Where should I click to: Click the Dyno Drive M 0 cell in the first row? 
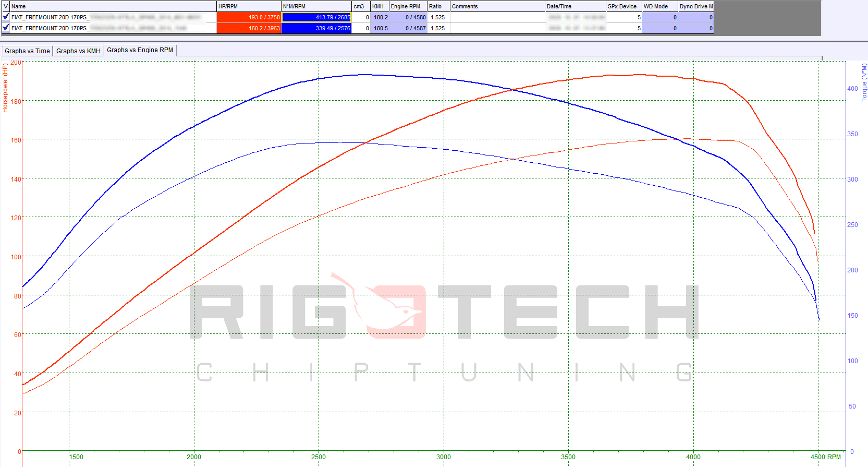coord(696,17)
